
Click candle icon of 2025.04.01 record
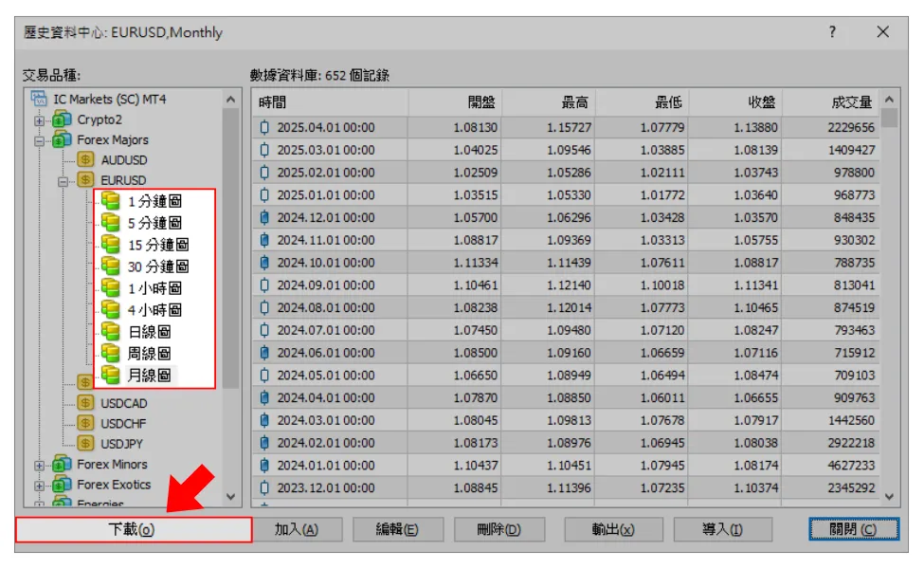click(264, 127)
